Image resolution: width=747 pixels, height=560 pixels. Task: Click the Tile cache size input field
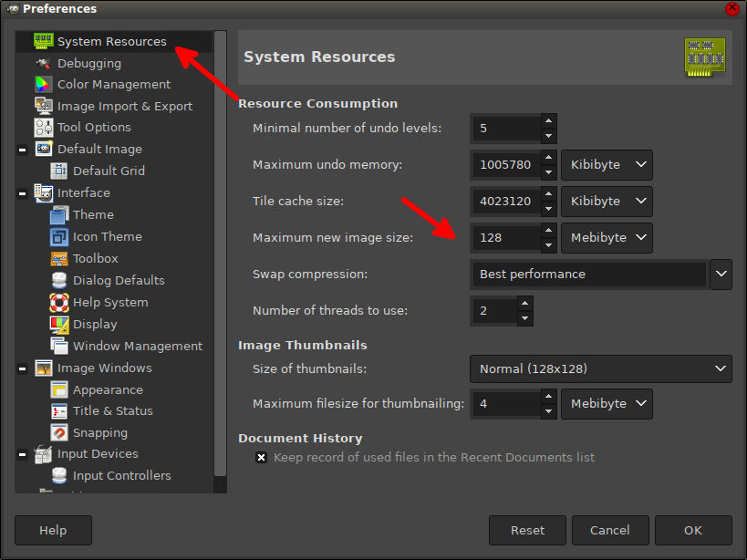[x=504, y=201]
